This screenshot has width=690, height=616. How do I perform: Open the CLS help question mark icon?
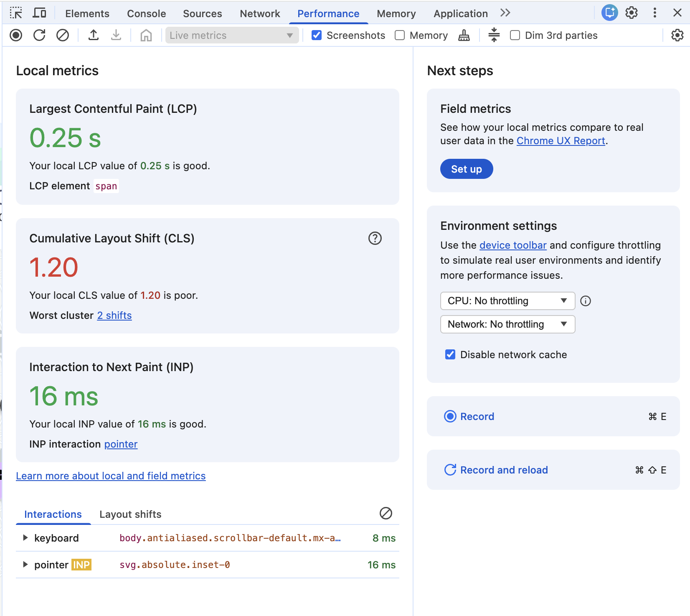(375, 238)
